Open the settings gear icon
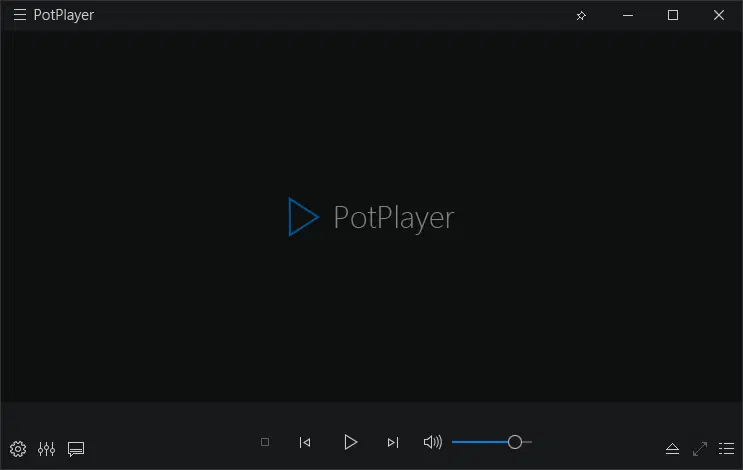This screenshot has width=743, height=470. click(18, 449)
